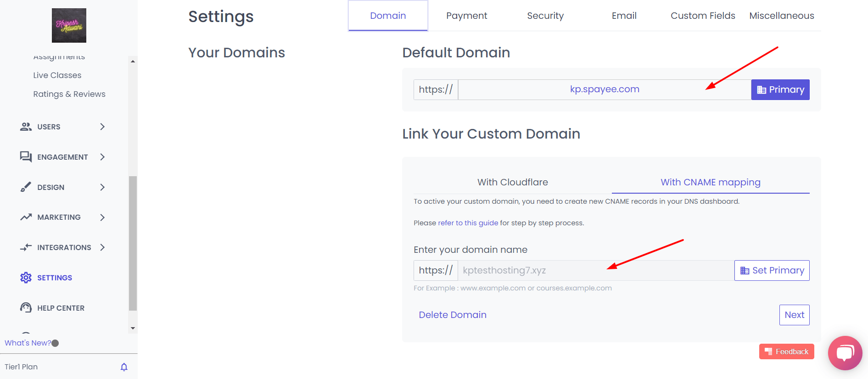Image resolution: width=868 pixels, height=379 pixels.
Task: Open Settings via the gear icon
Action: pyautogui.click(x=26, y=278)
